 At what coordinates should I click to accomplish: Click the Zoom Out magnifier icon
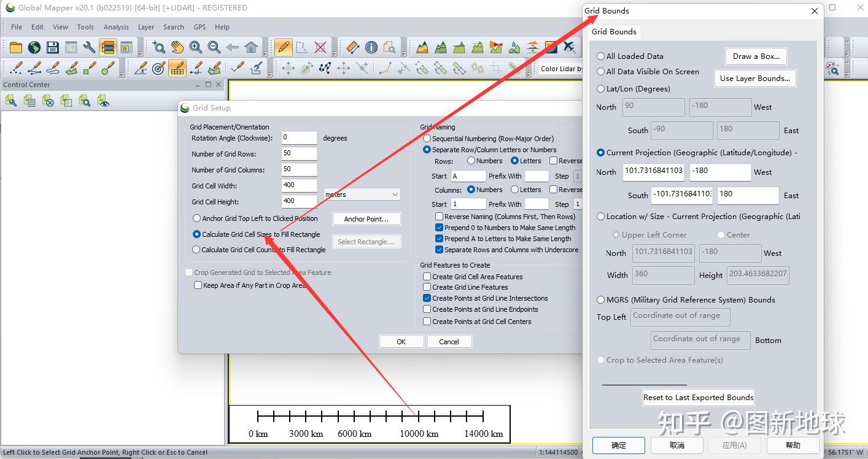214,47
